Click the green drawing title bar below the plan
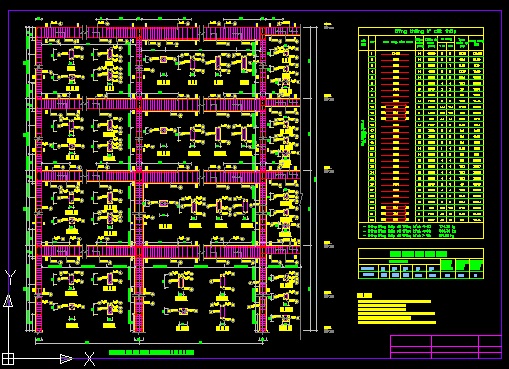Screen dimensions: 509x369 (x=151, y=352)
